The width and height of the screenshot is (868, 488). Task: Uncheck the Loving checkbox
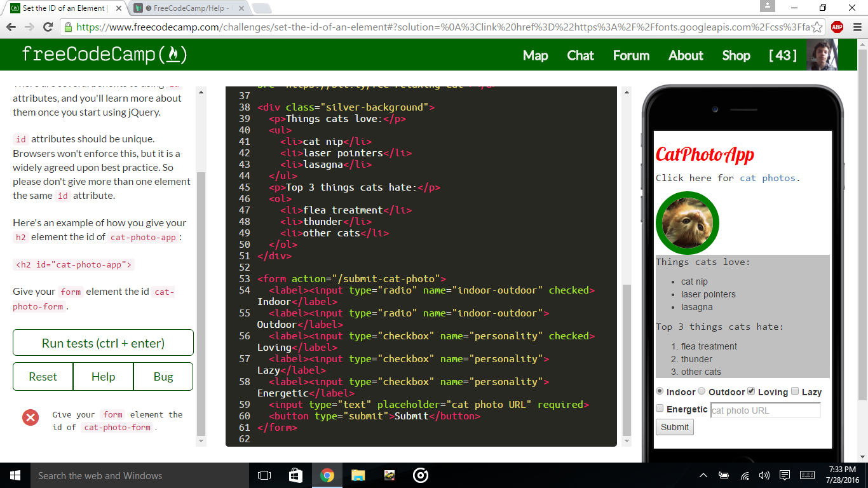[751, 391]
